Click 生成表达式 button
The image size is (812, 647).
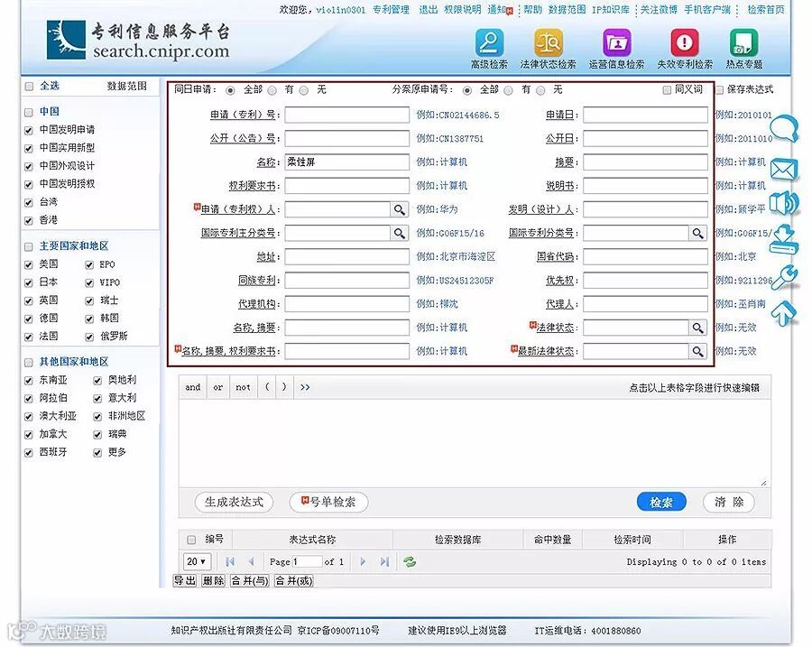pos(234,502)
